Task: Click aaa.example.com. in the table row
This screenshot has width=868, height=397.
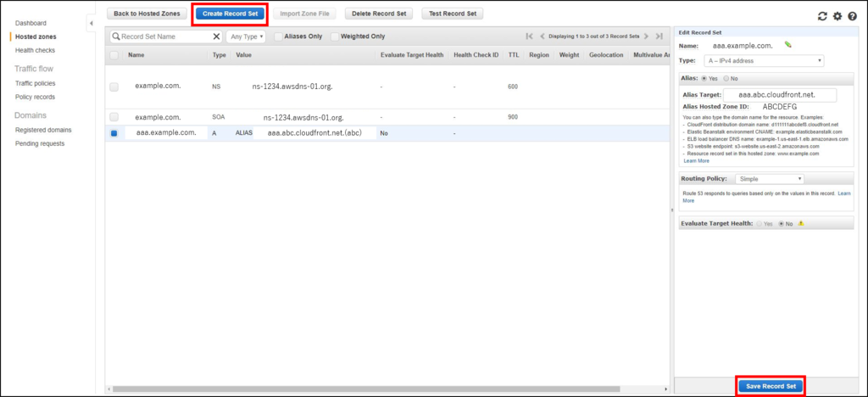Action: (x=166, y=133)
